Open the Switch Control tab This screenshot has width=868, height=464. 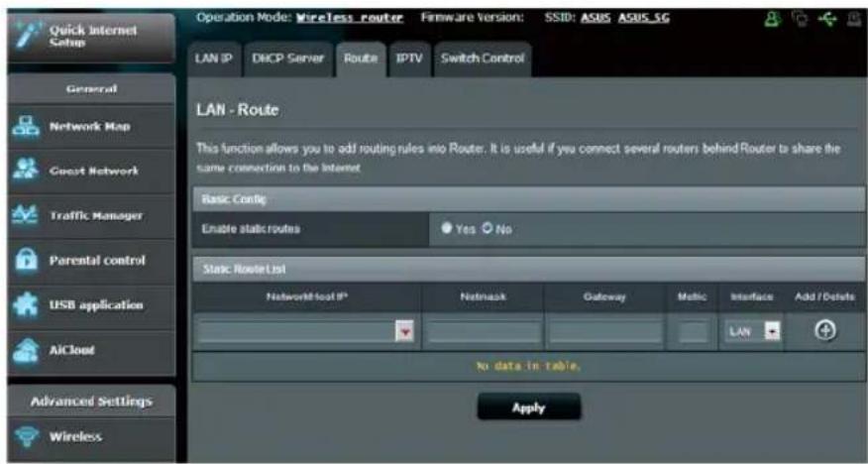tap(483, 58)
